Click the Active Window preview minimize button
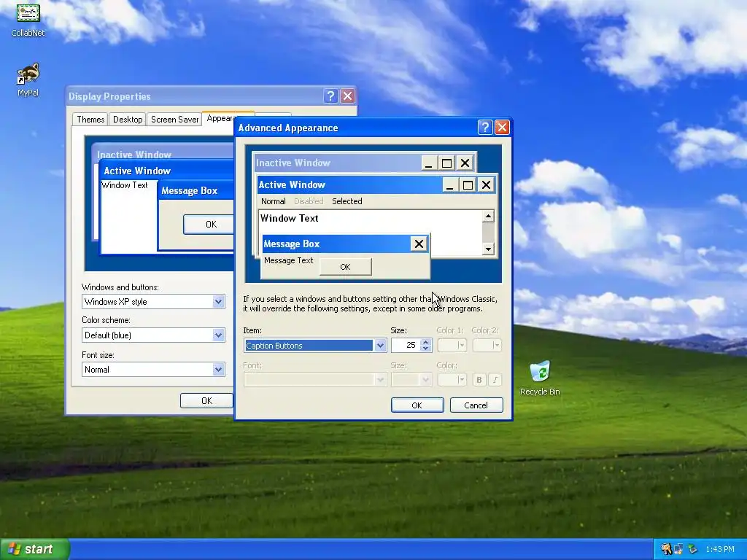Image resolution: width=747 pixels, height=560 pixels. tap(449, 184)
